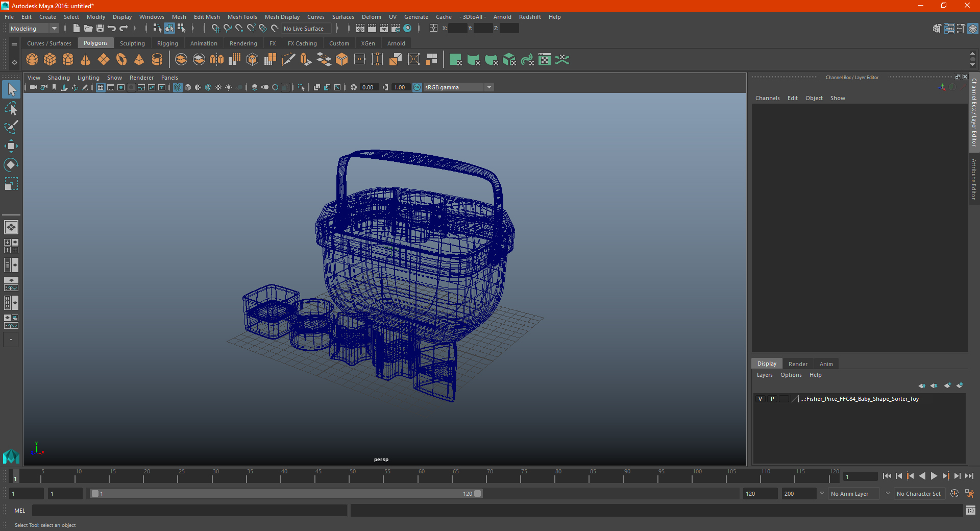
Task: Click the add new layer icon
Action: tap(948, 385)
